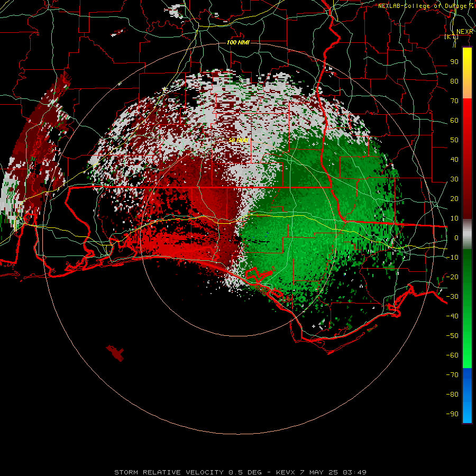Image resolution: width=476 pixels, height=476 pixels.
Task: Select the 40 value on velocity scale
Action: (x=454, y=160)
